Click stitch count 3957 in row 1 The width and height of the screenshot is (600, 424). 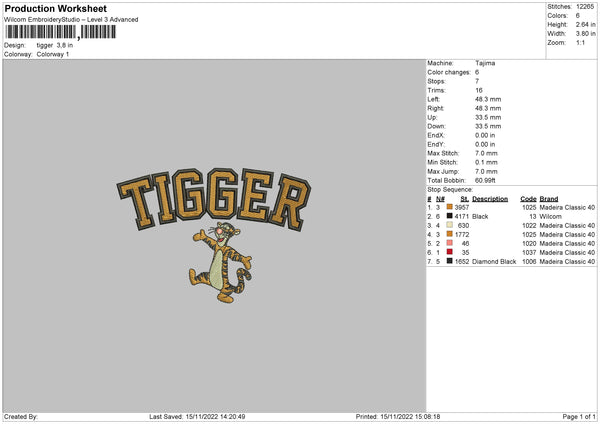tap(462, 207)
